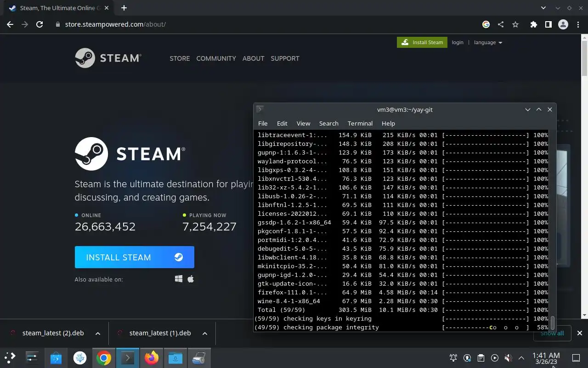
Task: Click the Windows platform icon
Action: [x=179, y=279]
